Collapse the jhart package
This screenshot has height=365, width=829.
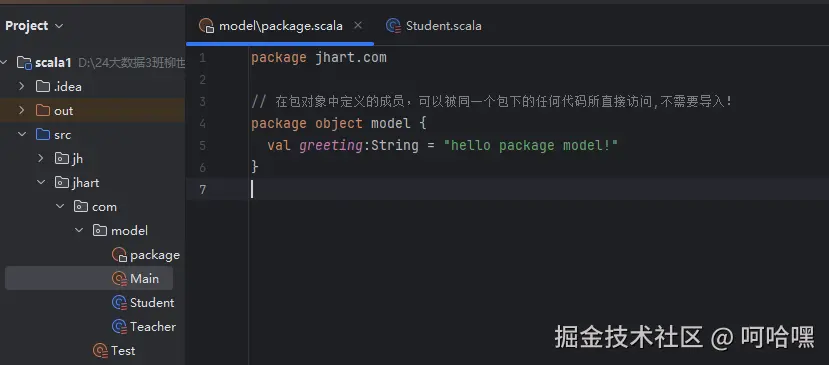tap(41, 182)
